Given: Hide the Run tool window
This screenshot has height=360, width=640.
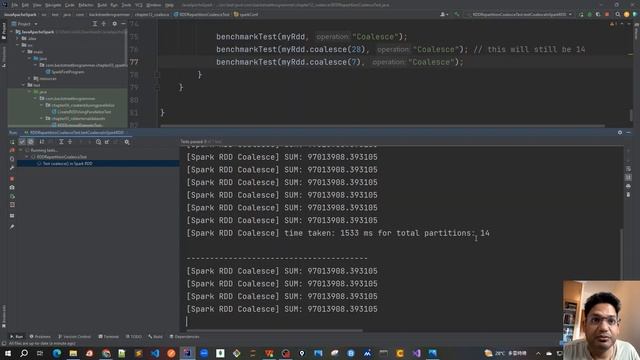Looking at the screenshot, I should 629,133.
